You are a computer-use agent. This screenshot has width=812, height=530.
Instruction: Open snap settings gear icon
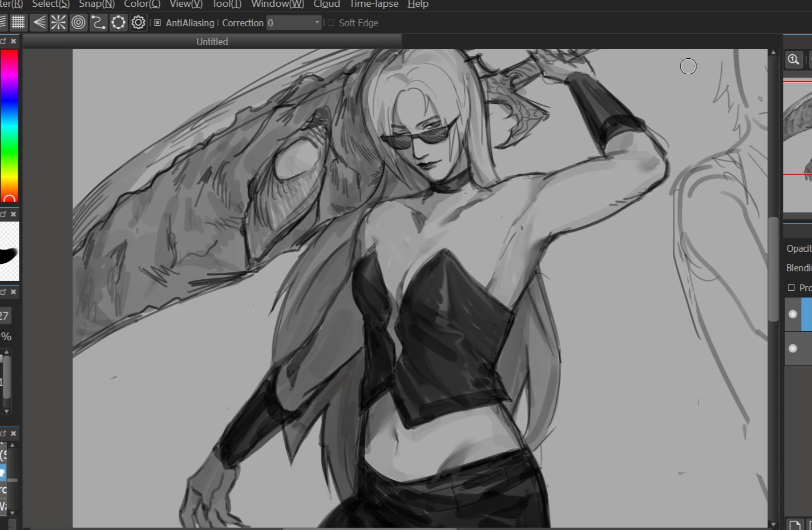click(x=139, y=23)
